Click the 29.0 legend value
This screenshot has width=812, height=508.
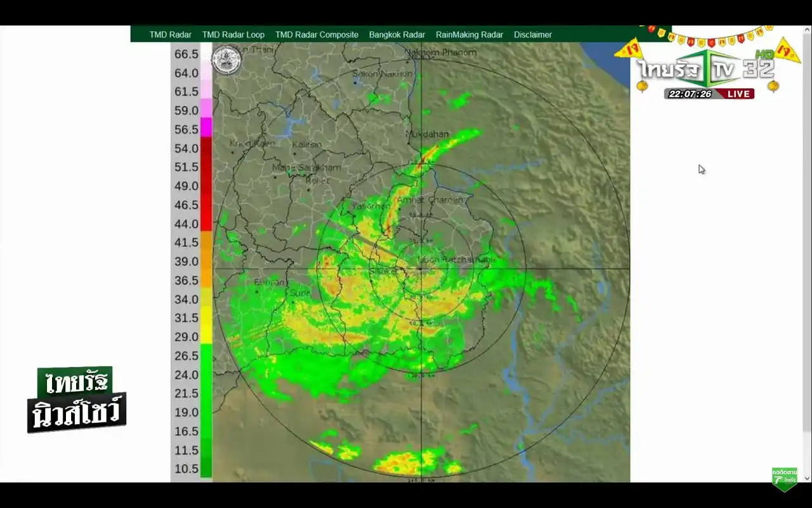187,337
